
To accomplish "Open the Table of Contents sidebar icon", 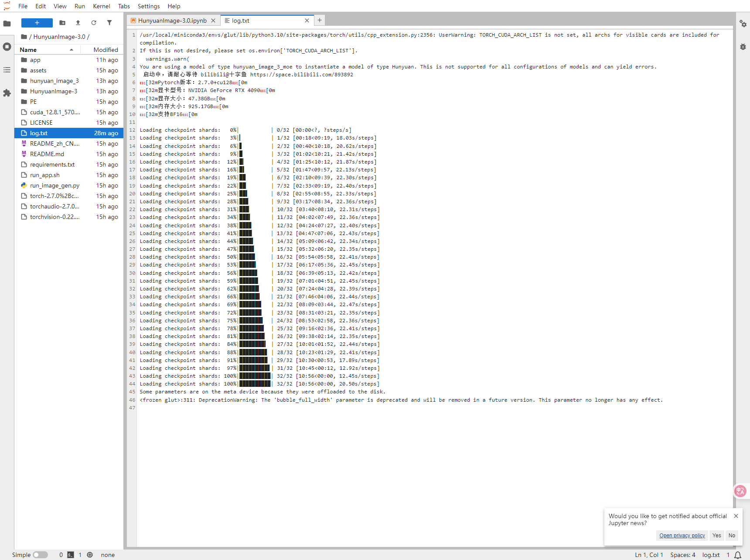I will (7, 70).
